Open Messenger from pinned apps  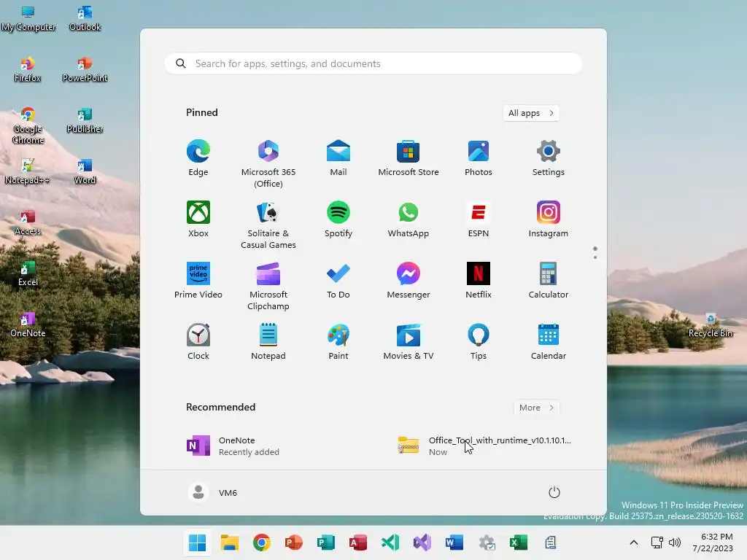(409, 281)
